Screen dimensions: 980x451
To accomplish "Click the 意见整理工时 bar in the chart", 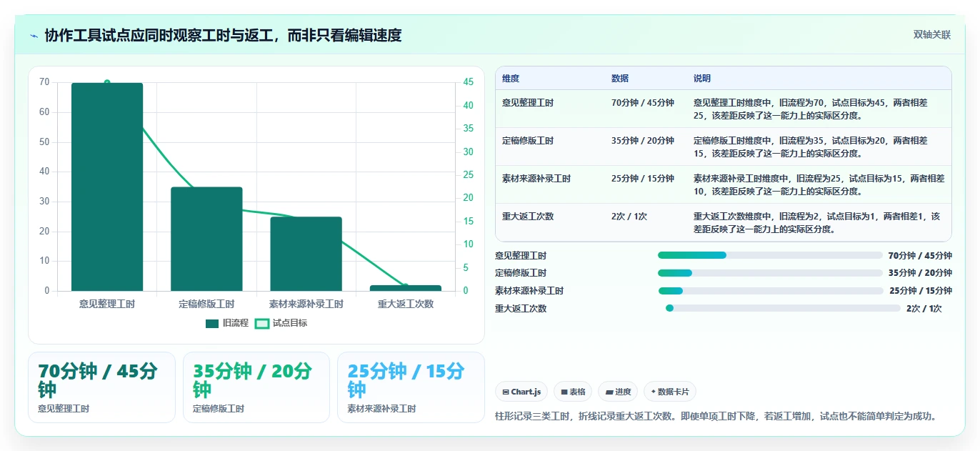I will coord(107,187).
